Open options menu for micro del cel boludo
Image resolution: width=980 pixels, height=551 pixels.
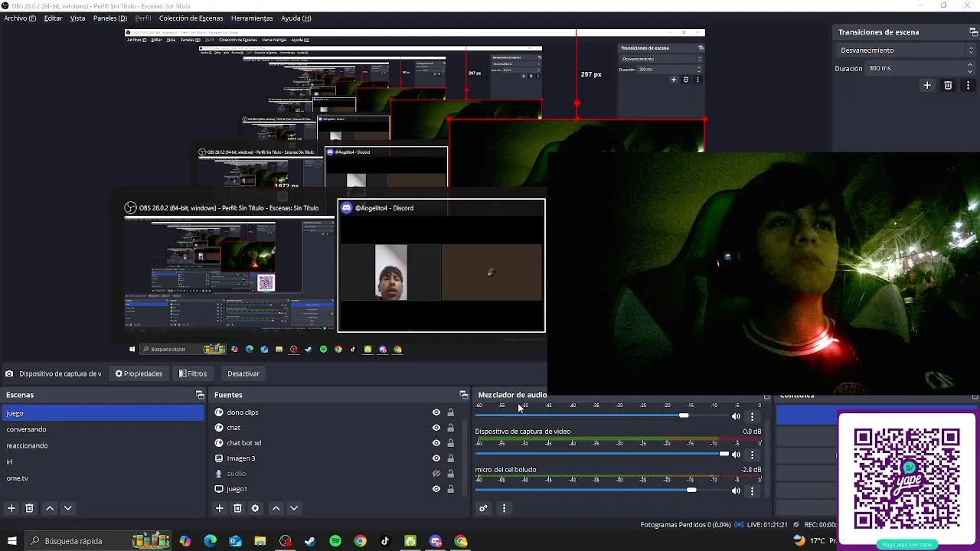tap(752, 491)
